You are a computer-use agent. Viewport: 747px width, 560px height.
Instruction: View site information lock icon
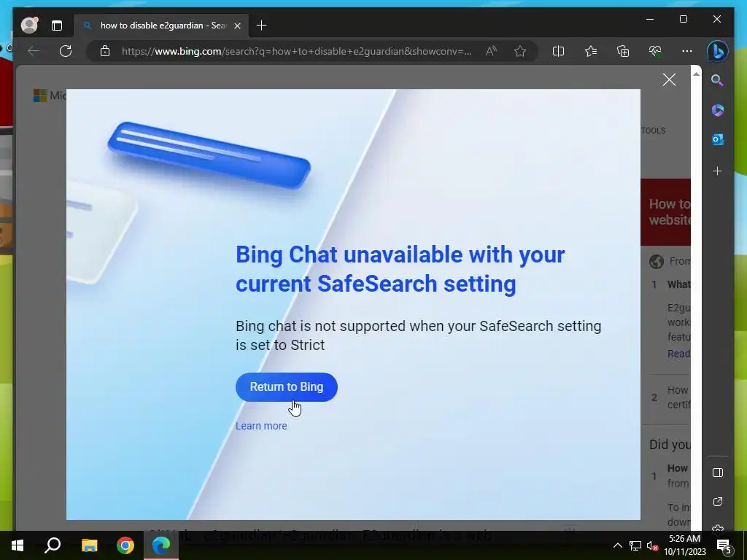[x=105, y=51]
